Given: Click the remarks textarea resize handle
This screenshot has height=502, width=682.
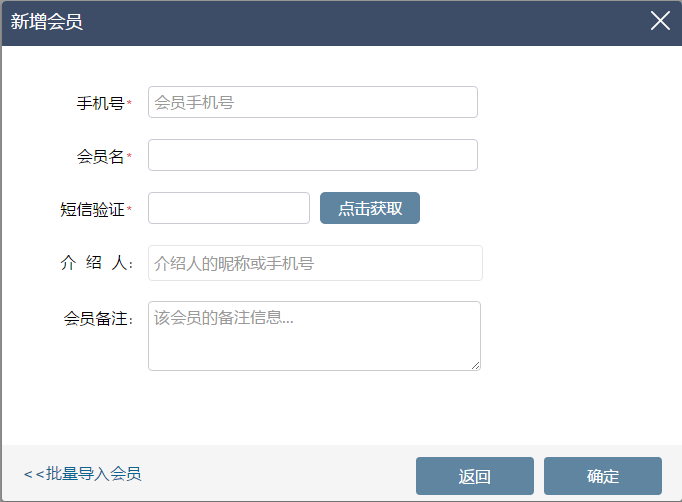Looking at the screenshot, I should 476,366.
